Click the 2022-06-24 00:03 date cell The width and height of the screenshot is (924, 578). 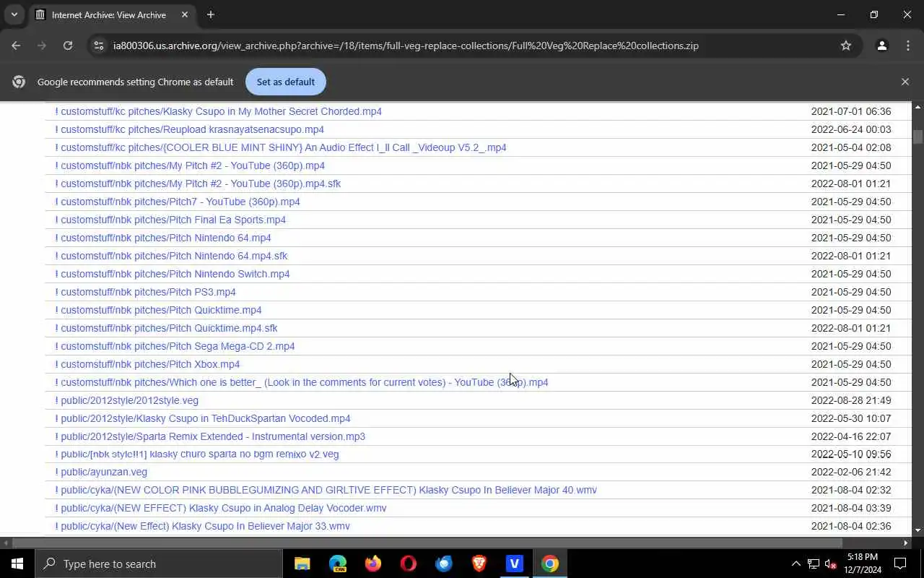click(x=851, y=129)
